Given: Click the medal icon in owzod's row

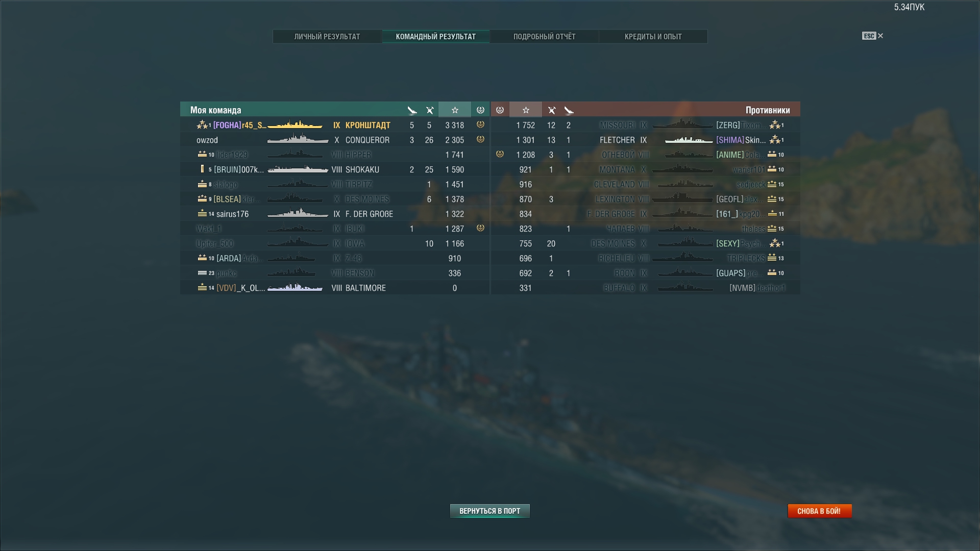Looking at the screenshot, I should click(x=480, y=139).
